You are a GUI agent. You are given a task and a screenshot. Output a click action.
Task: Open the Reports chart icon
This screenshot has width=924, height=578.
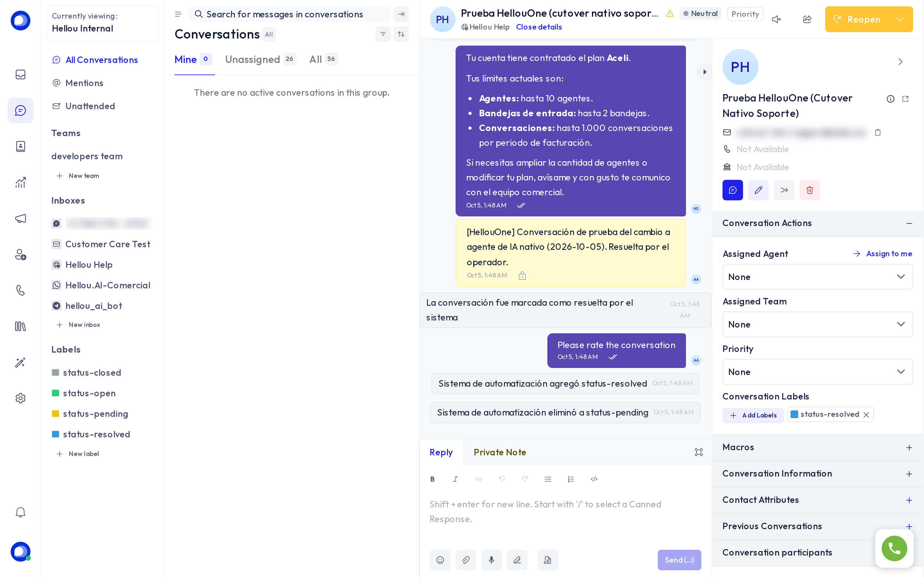click(20, 182)
